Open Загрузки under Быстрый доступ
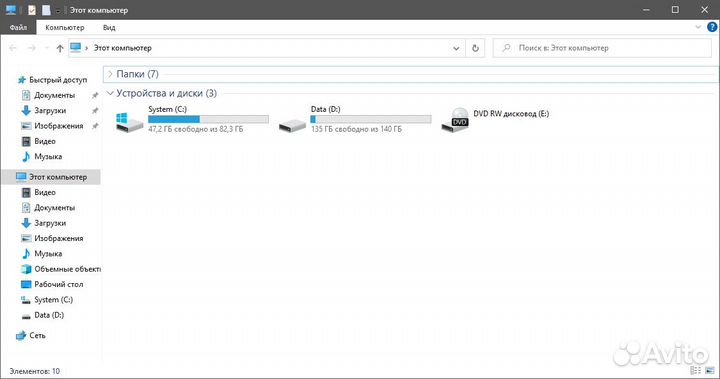This screenshot has width=720, height=379. point(50,110)
